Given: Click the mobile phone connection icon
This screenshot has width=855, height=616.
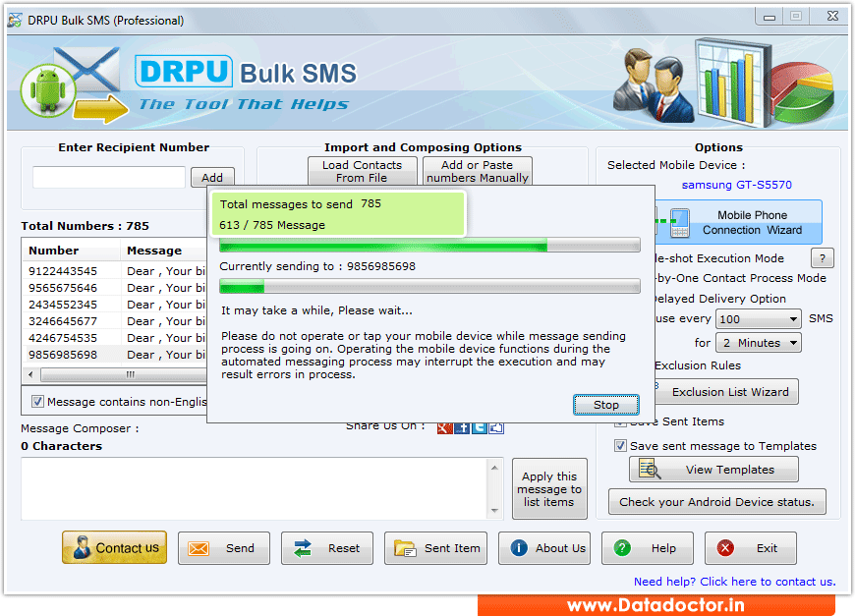Looking at the screenshot, I should tap(679, 222).
